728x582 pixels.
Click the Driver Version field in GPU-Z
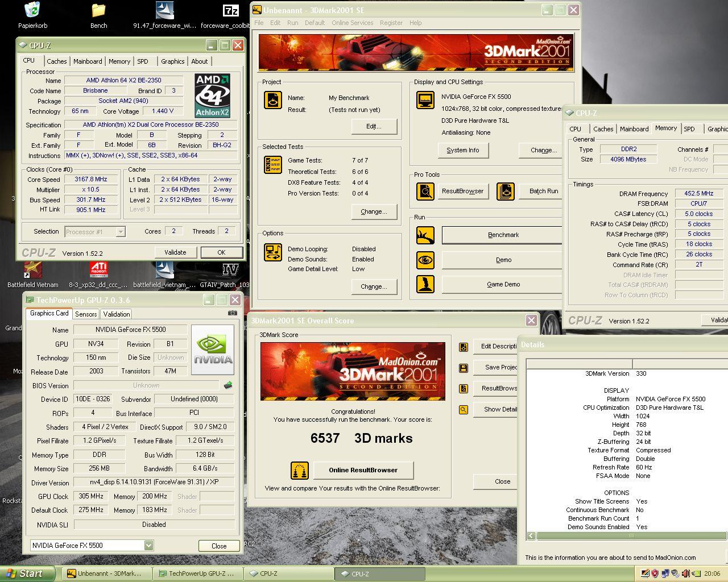coord(154,482)
